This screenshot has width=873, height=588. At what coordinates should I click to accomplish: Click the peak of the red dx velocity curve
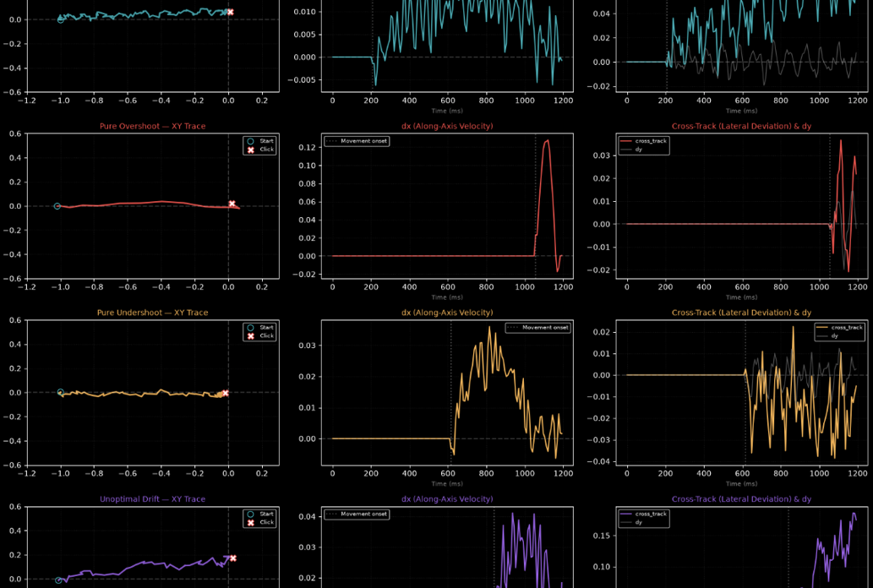pyautogui.click(x=548, y=140)
